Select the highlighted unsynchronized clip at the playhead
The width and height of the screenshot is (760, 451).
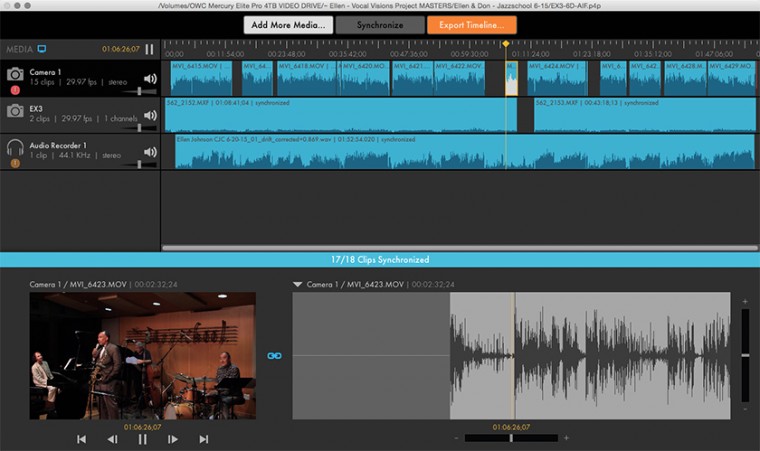(511, 78)
